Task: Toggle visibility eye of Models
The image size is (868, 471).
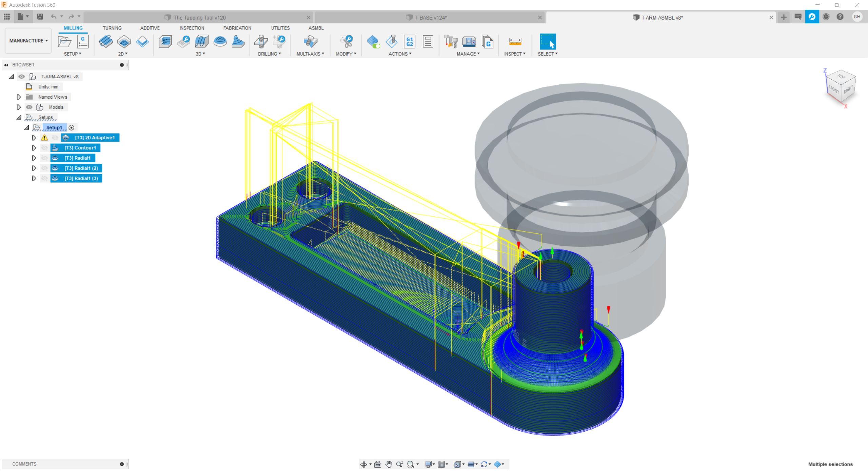Action: coord(29,107)
